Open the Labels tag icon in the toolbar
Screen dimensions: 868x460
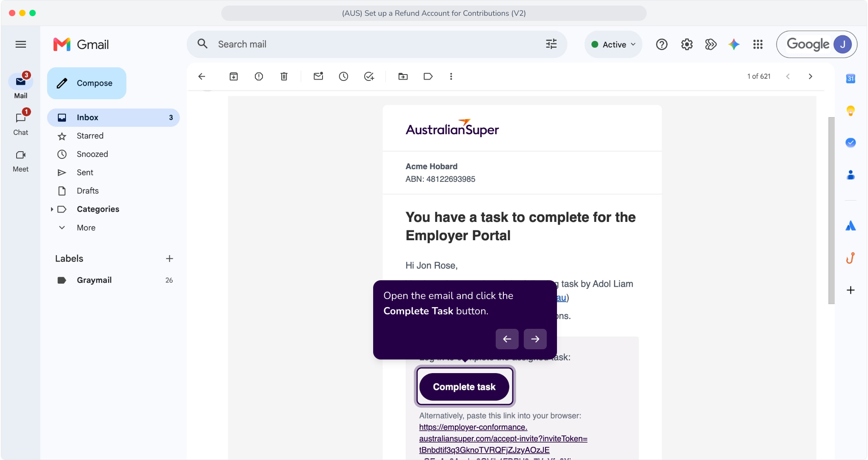pyautogui.click(x=428, y=76)
